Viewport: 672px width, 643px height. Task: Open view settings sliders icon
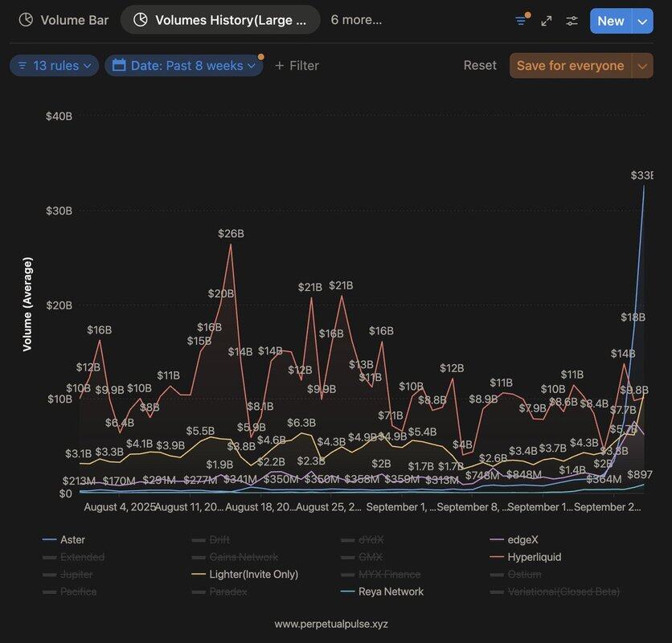[572, 21]
